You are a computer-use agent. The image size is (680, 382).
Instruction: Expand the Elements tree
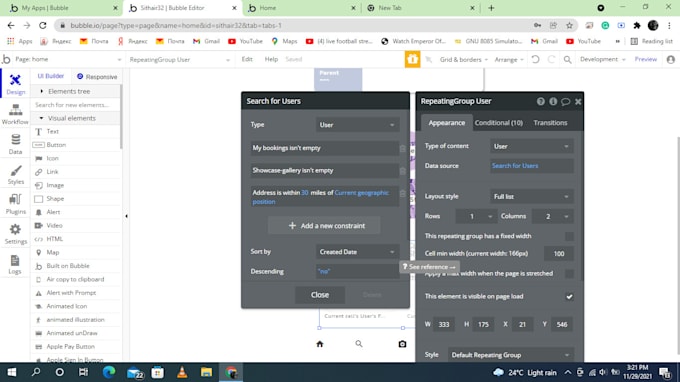(x=69, y=91)
